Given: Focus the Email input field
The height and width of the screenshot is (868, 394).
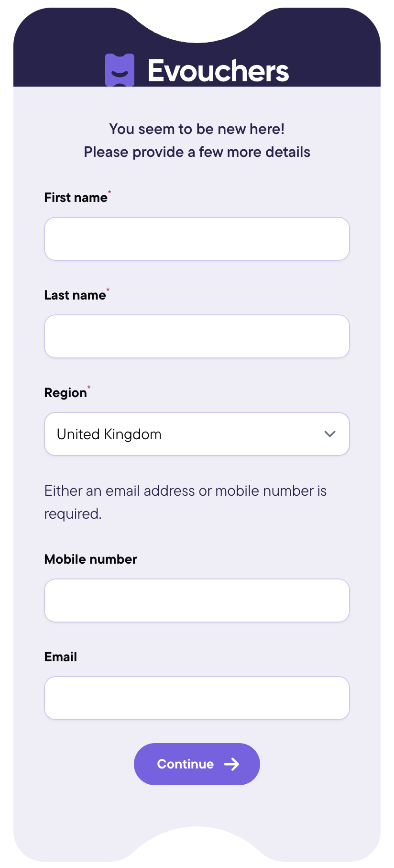Looking at the screenshot, I should tap(197, 698).
